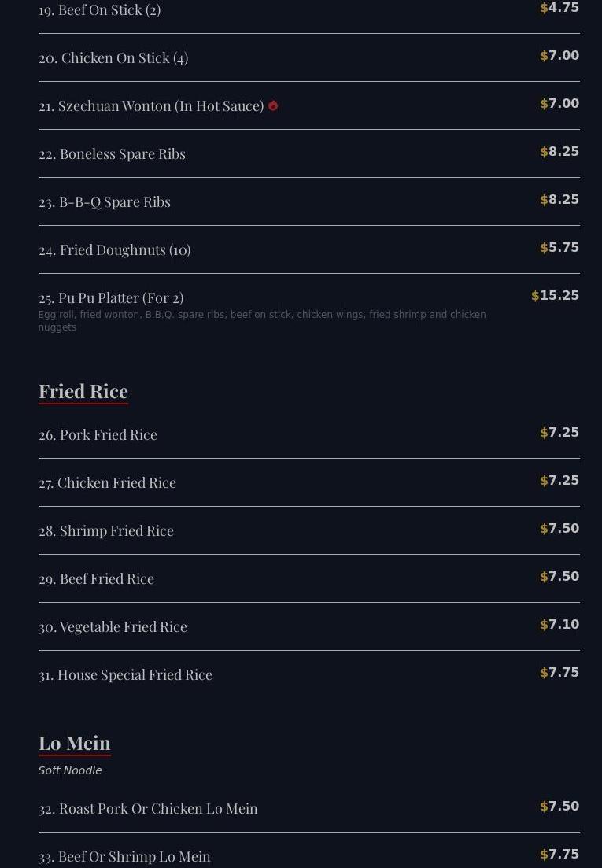Open House Special Fried Rice
This screenshot has width=602, height=868.
125,675
